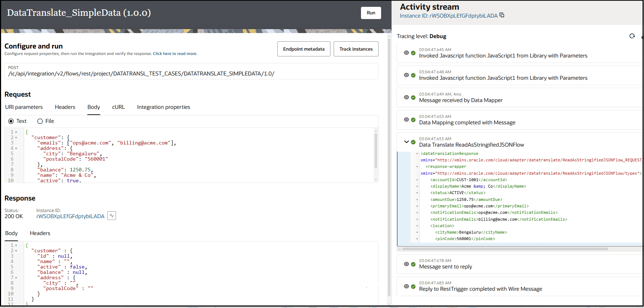Click into the request body text editor
Screen dimensions: 644x308
click(199, 155)
